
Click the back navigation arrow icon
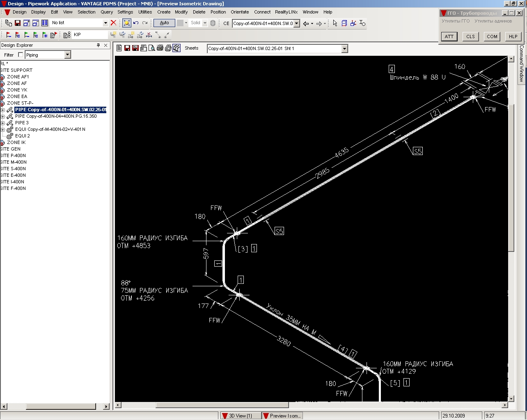click(x=306, y=23)
